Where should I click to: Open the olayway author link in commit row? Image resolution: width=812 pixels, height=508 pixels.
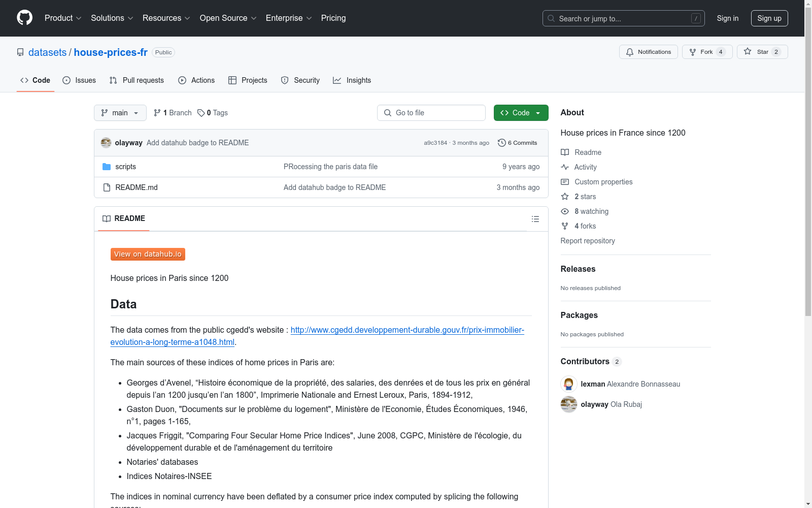[129, 143]
